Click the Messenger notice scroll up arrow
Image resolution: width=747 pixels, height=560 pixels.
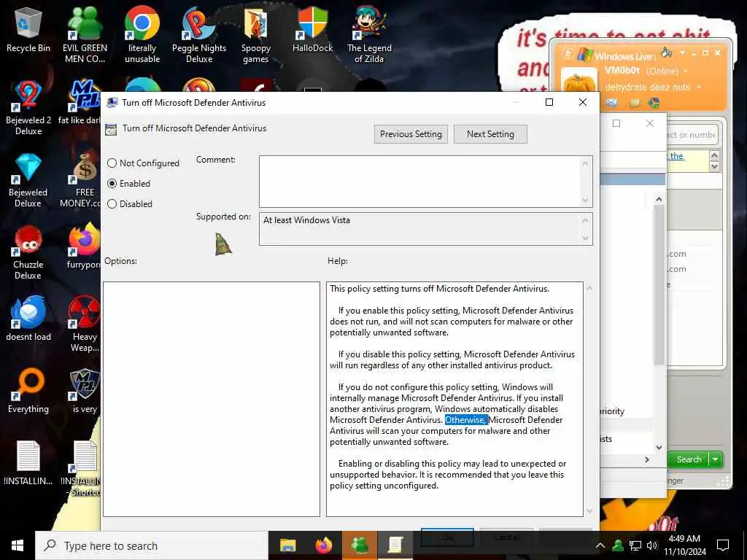[714, 155]
